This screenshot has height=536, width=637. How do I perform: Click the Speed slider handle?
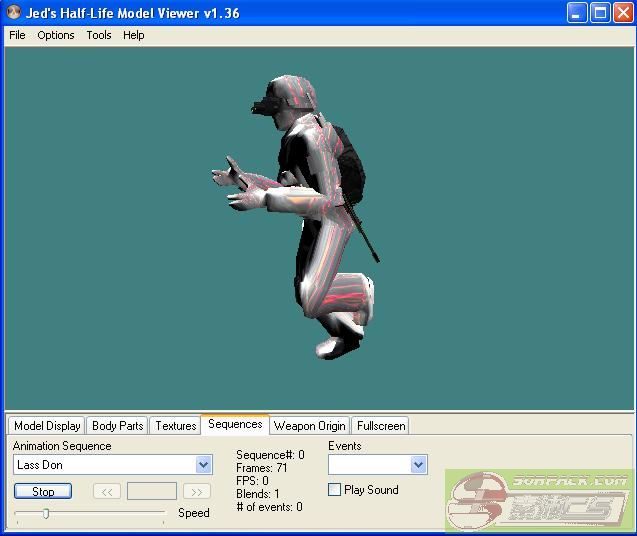click(46, 514)
